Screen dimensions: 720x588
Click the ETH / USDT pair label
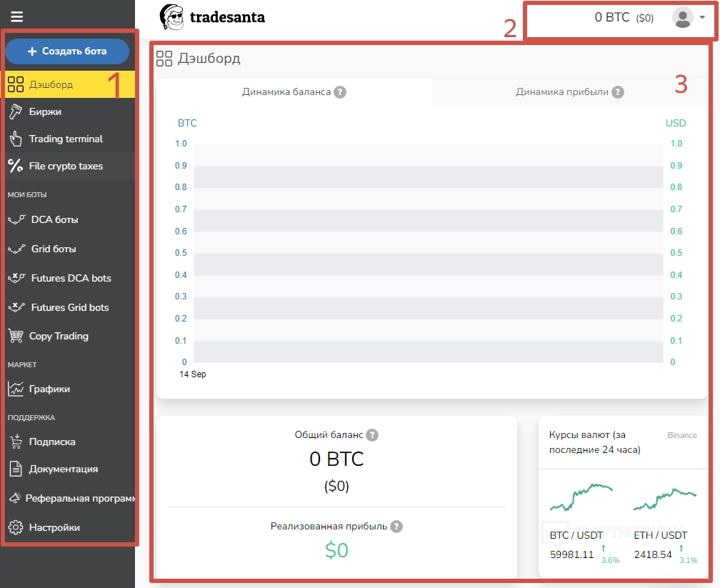(x=660, y=535)
